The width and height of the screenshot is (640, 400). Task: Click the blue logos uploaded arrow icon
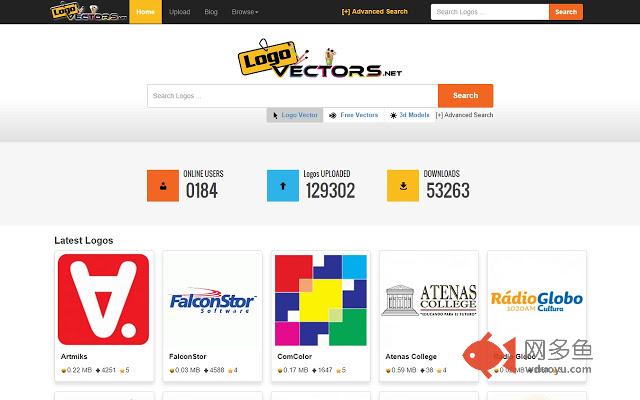click(x=283, y=186)
